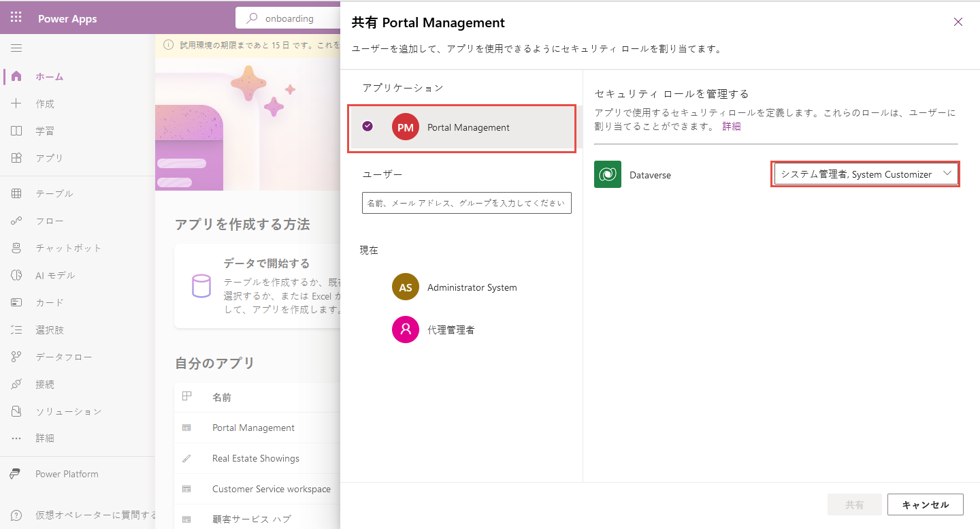Open 顧客サービス ハブ in app list
Viewport: 980px width, 529px height.
click(x=252, y=519)
